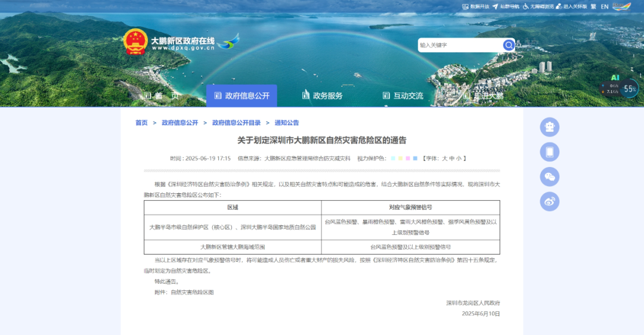Viewport: 644px width, 335px height.
Task: Click the 大鹏新区政府在线 site title
Action: [183, 40]
